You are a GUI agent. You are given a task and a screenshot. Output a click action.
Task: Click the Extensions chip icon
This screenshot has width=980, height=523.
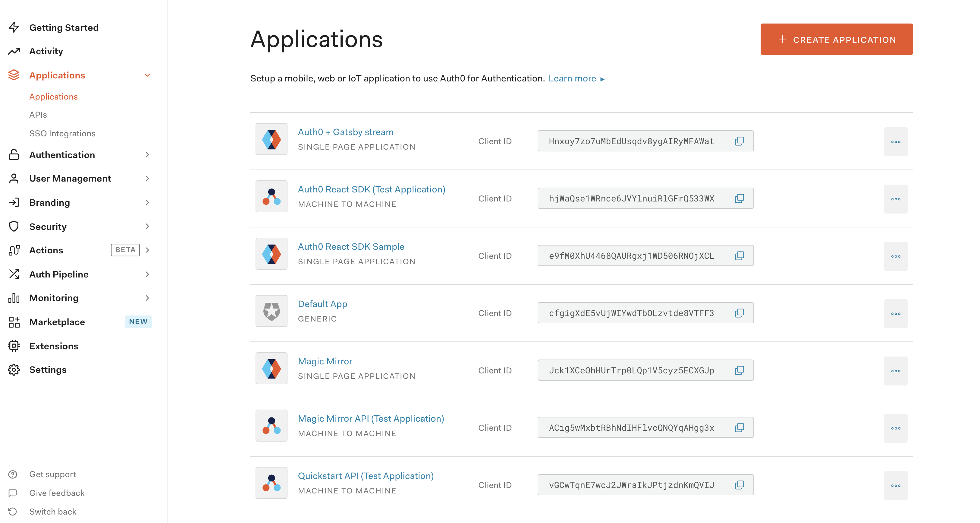(x=14, y=346)
